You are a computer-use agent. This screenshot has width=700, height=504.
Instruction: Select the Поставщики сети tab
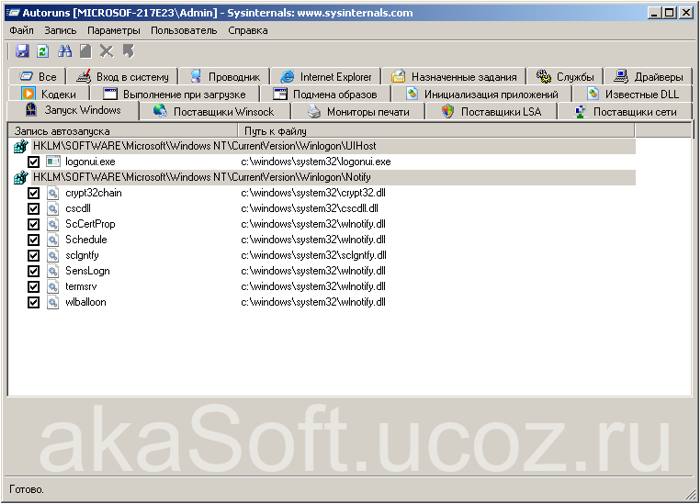625,112
